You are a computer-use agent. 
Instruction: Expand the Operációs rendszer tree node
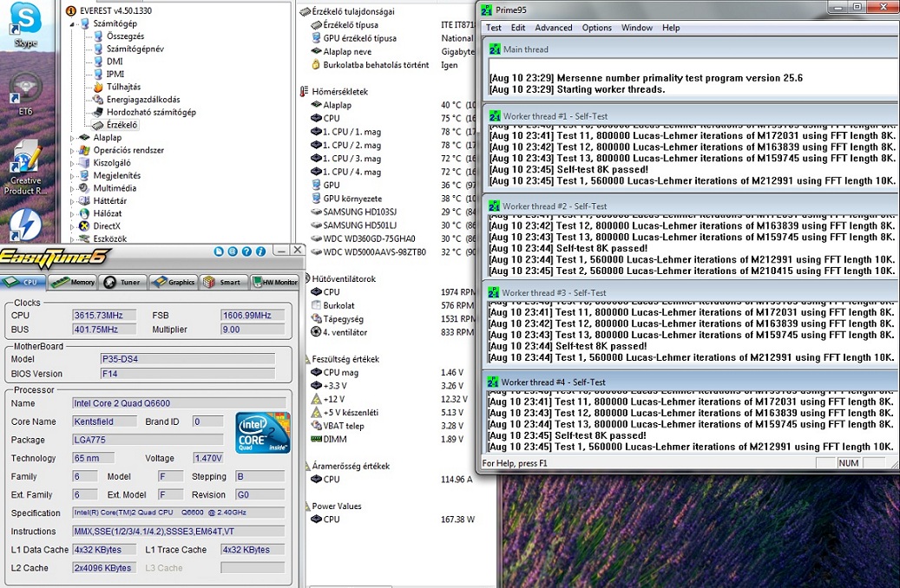tap(73, 150)
